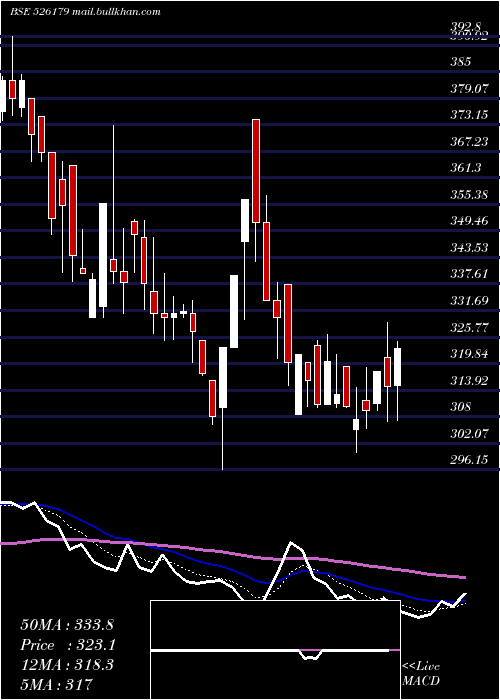Click the 385 price axis label

click(x=461, y=61)
